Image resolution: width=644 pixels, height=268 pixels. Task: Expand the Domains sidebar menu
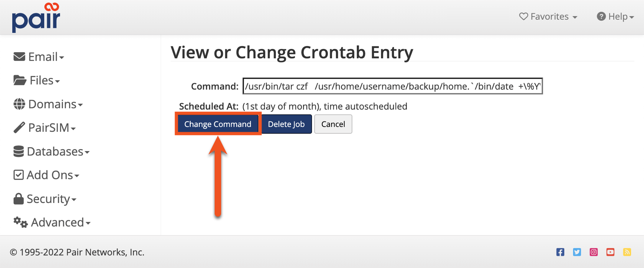53,104
